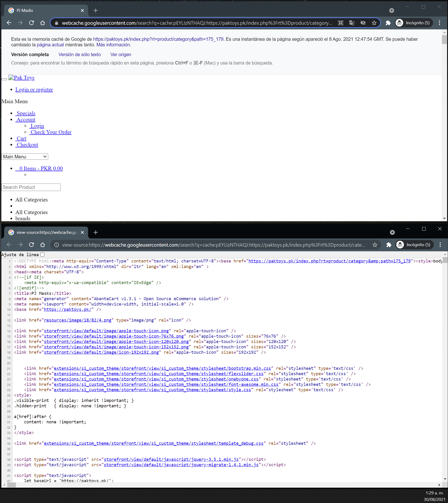
Task: Open new tab in top PJ Masks window
Action: click(96, 10)
